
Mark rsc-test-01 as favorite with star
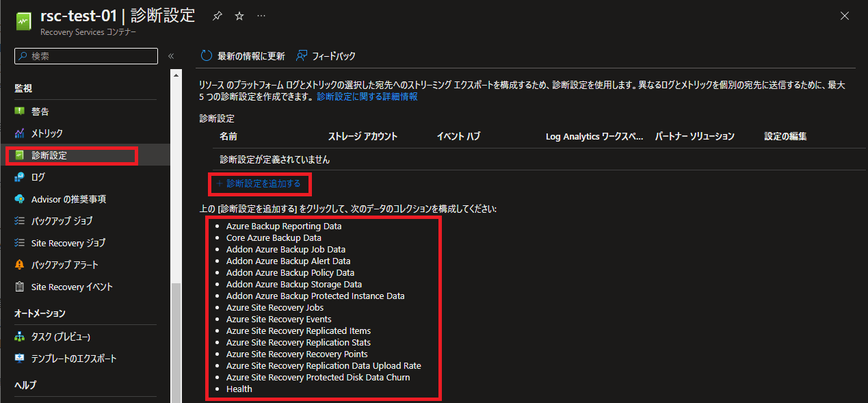(239, 16)
